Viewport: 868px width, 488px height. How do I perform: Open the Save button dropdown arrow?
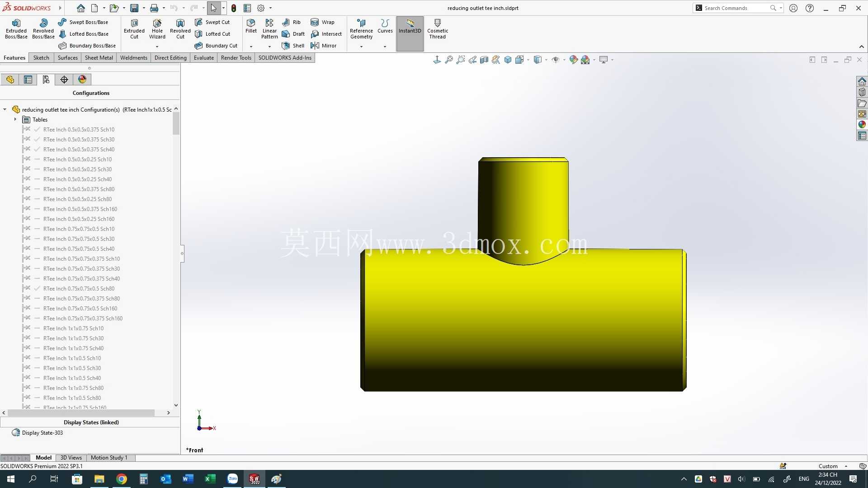click(x=144, y=8)
